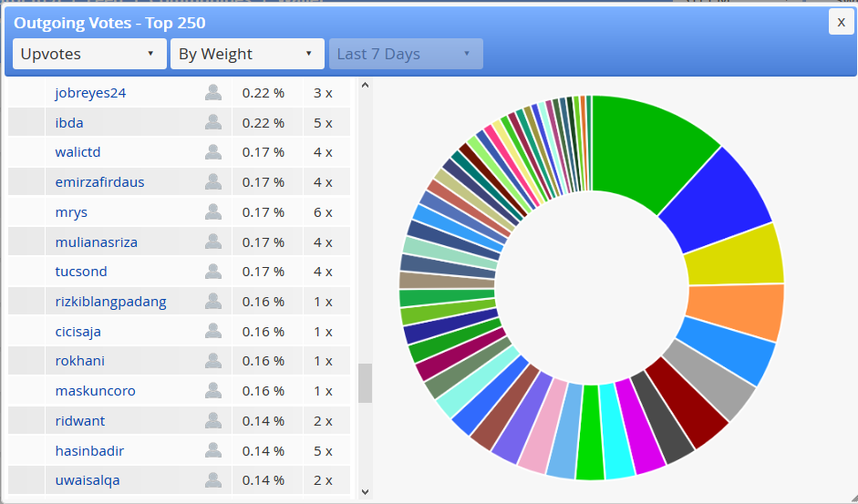This screenshot has height=504, width=858.
Task: Click the 0.17 % weight for tucsond
Action: pos(264,272)
